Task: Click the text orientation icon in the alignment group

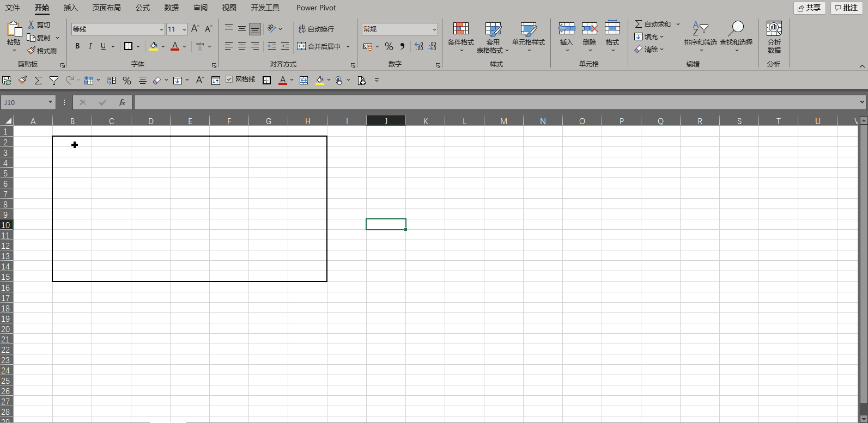Action: pyautogui.click(x=272, y=29)
